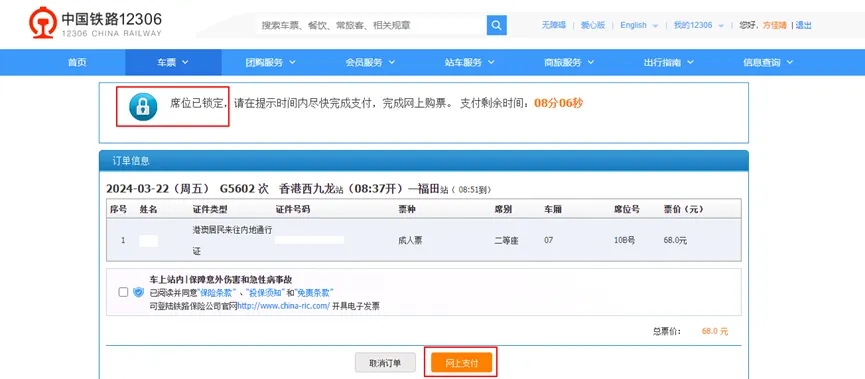Open the 会员服务 menu dropdown
This screenshot has width=865, height=379.
click(370, 62)
